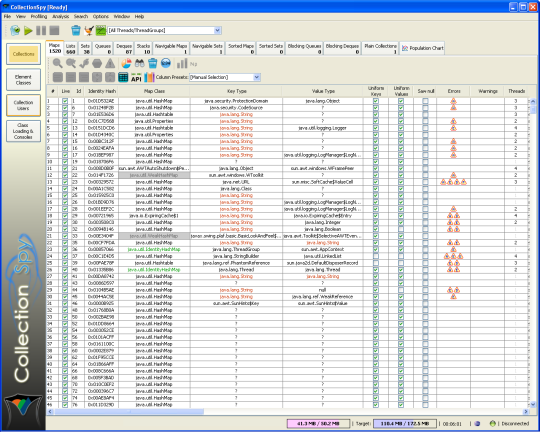
Task: Click the binoculars search icon
Action: [x=139, y=63]
